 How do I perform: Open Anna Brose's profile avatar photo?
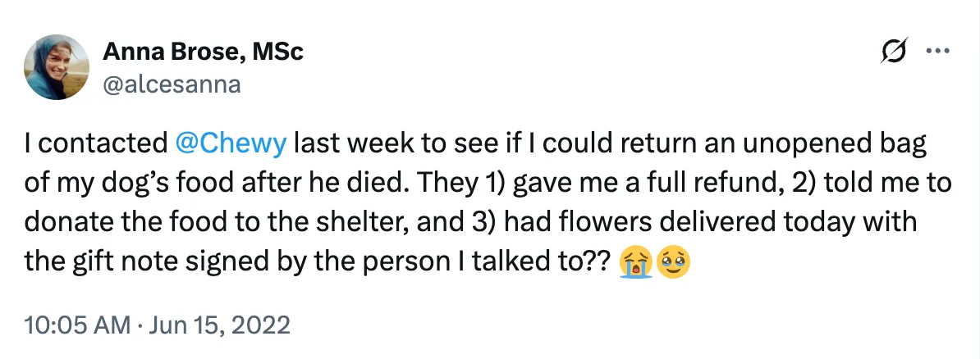pos(57,69)
